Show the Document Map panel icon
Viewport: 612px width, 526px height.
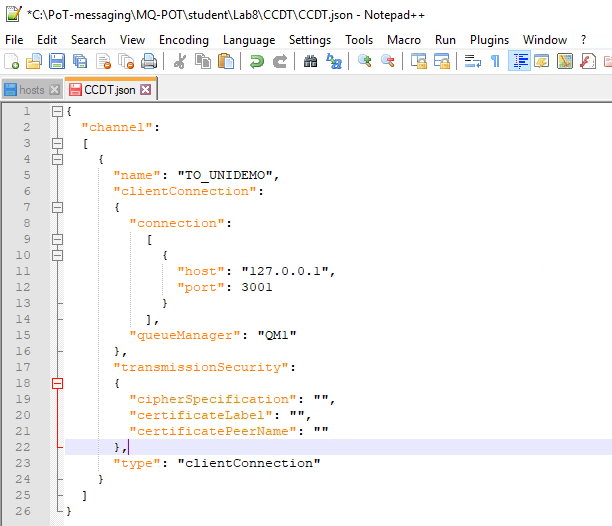coord(565,62)
